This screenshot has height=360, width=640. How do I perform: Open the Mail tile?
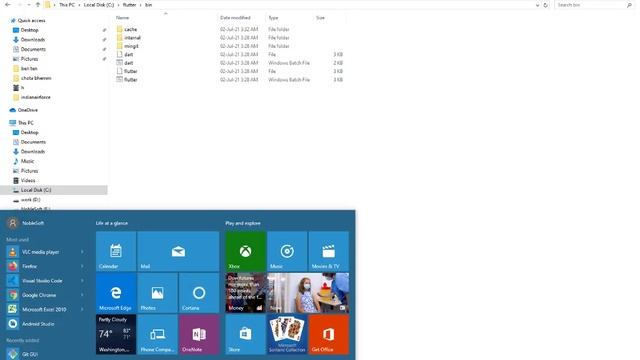pyautogui.click(x=178, y=251)
